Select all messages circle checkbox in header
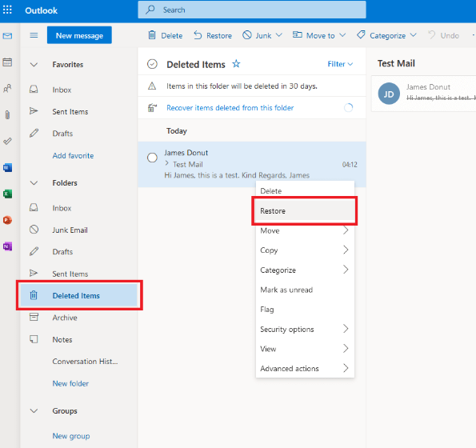Viewport: 476px width, 448px height. (x=152, y=64)
